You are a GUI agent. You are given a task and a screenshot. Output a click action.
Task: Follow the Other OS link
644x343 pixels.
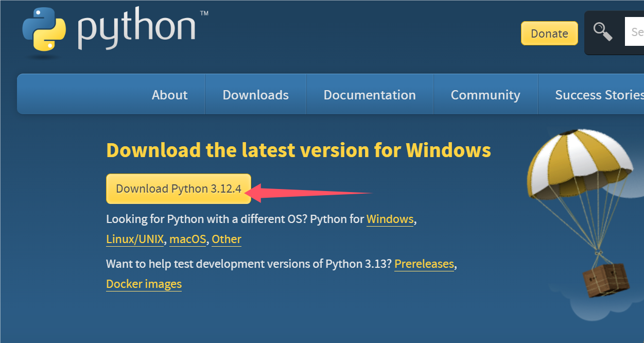[227, 239]
